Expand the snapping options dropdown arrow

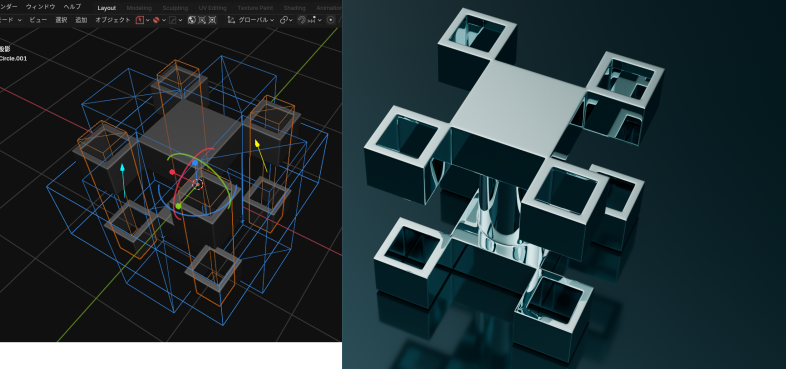(x=319, y=20)
